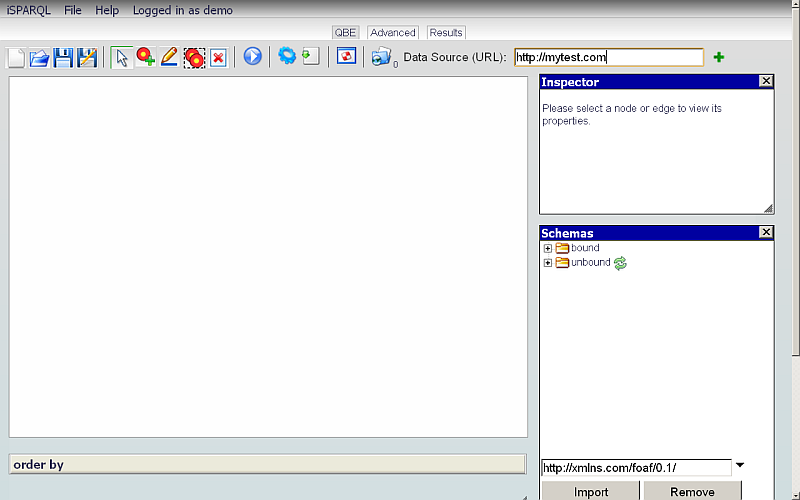Open the schema URL dropdown arrow
The width and height of the screenshot is (800, 500).
(x=740, y=465)
